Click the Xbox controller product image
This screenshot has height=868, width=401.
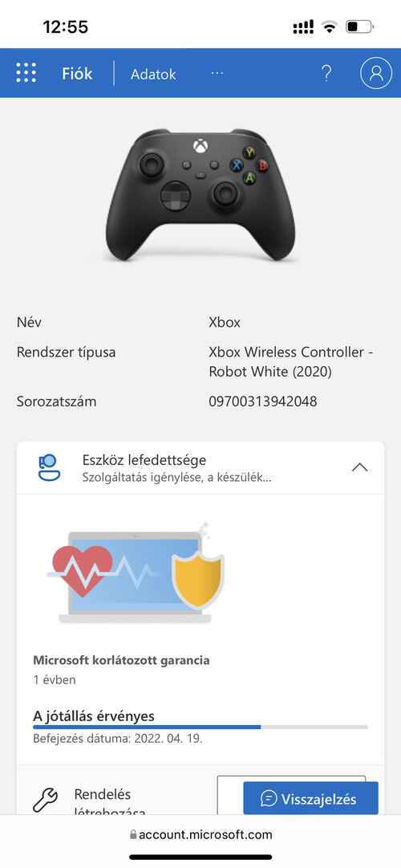(x=200, y=195)
